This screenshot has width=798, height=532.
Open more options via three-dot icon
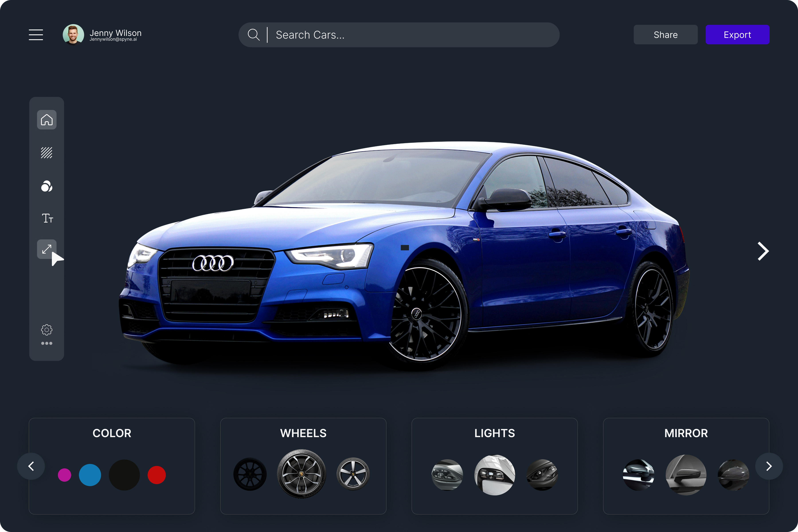click(x=47, y=343)
